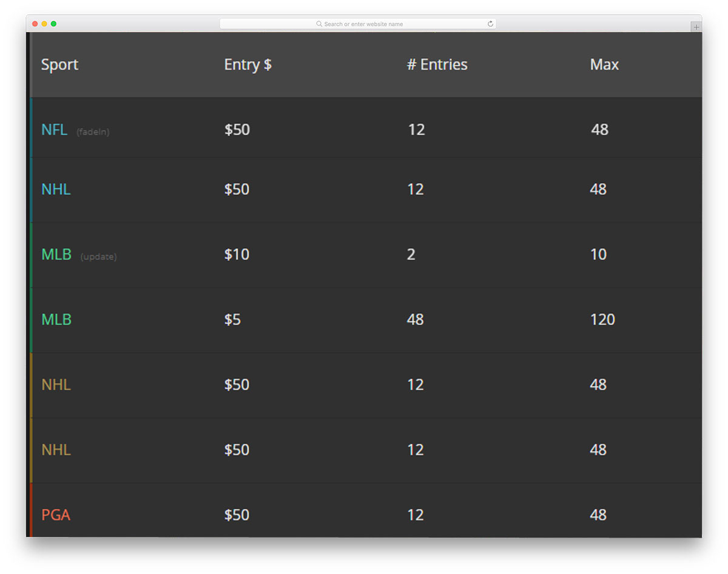Click the Max column header
728x574 pixels.
(x=604, y=64)
